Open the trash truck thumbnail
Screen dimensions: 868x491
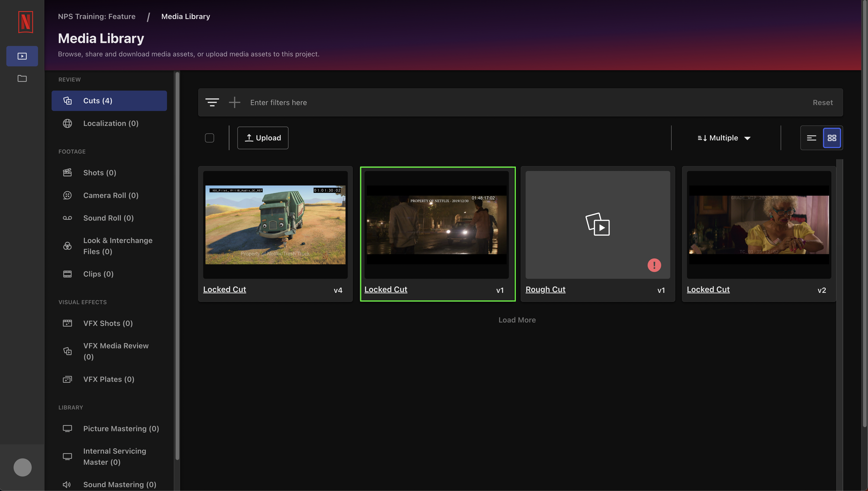pos(275,225)
